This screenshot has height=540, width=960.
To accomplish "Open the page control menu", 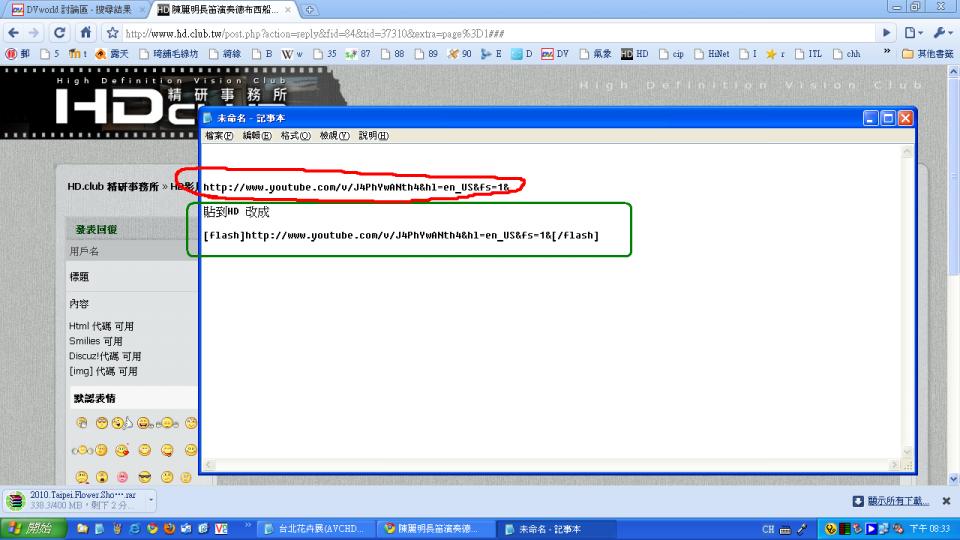I will tap(913, 33).
